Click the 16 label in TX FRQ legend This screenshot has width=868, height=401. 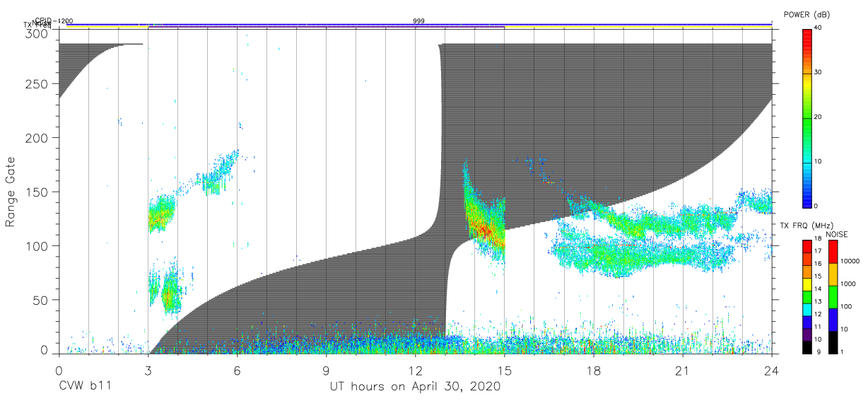818,264
